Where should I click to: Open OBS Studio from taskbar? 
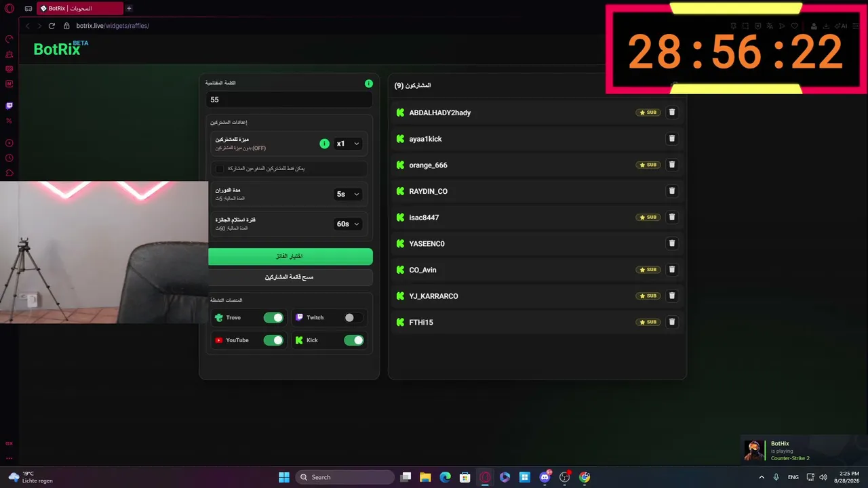[x=564, y=477]
